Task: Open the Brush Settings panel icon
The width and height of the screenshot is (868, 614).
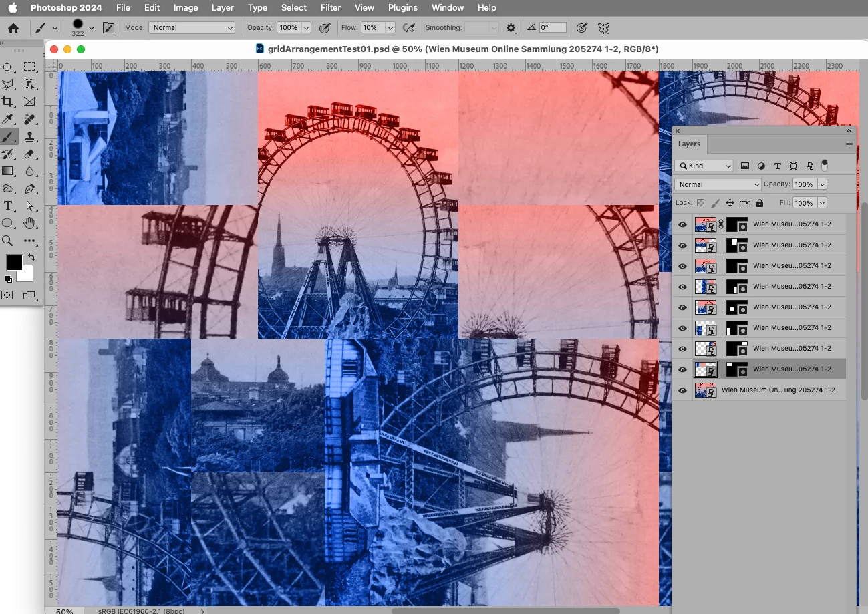Action: (x=108, y=28)
